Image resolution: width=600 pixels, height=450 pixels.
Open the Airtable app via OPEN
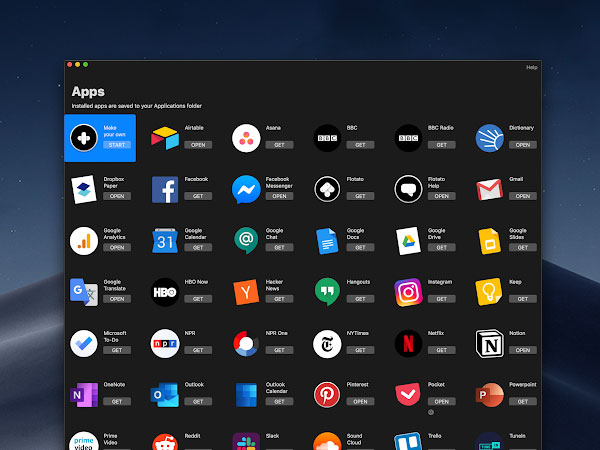pos(198,145)
